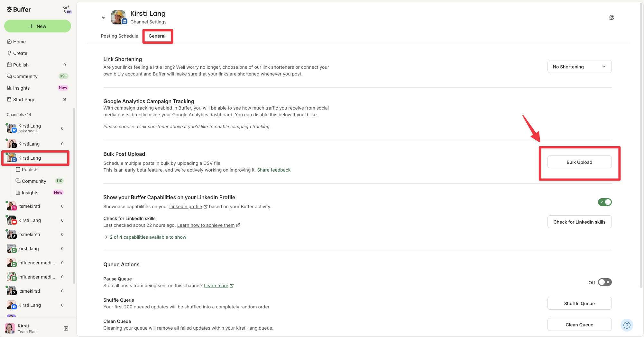The image size is (644, 337).
Task: Click the Kirsti Lang header profile picture
Action: tap(118, 17)
